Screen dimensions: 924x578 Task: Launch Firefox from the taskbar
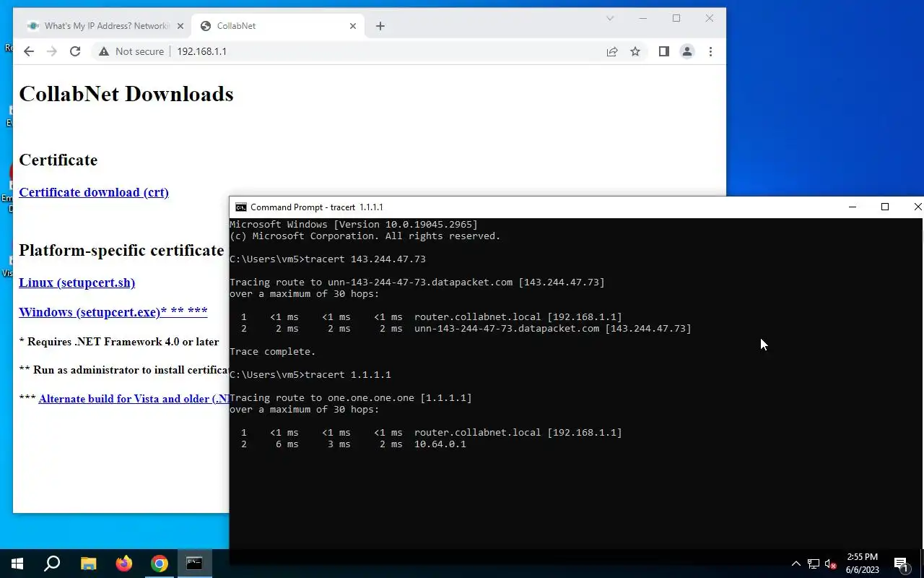pos(124,564)
